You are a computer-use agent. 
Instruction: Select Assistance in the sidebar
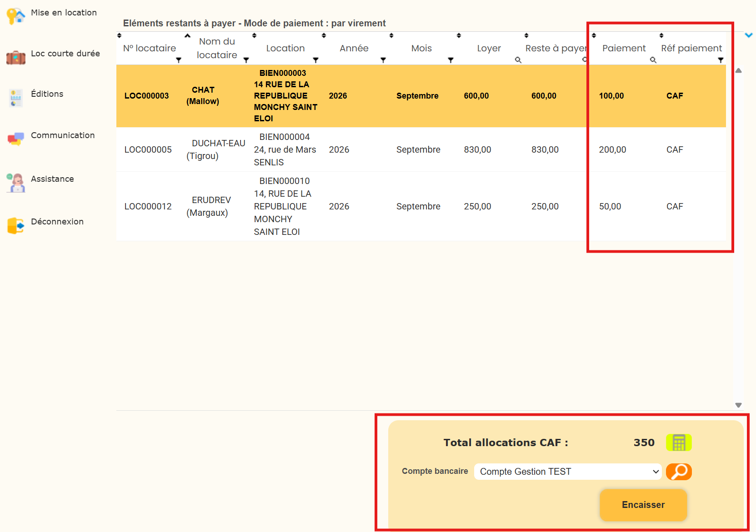(52, 179)
